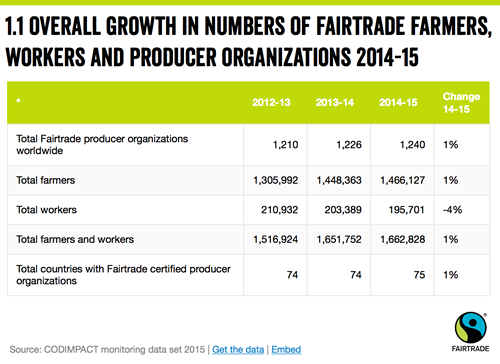Select the 'Total farmers' row label
Viewport: 500px width, 364px height.
(46, 180)
